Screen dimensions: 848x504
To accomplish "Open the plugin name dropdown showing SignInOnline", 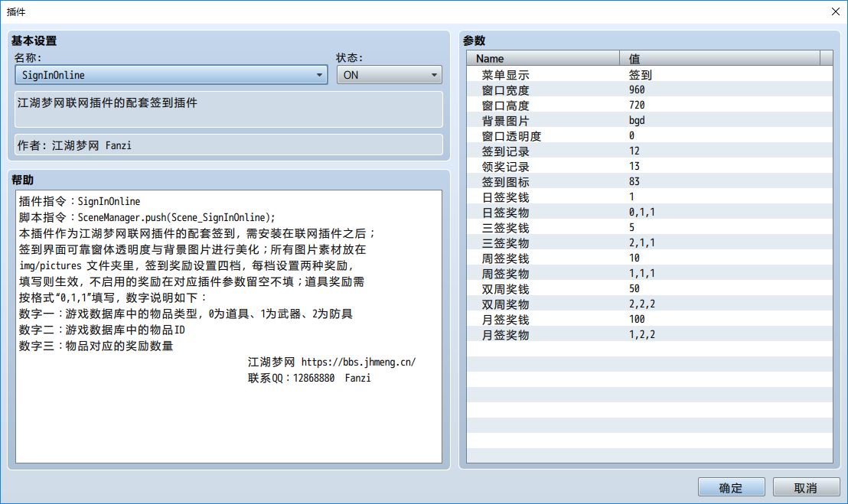I will [171, 75].
